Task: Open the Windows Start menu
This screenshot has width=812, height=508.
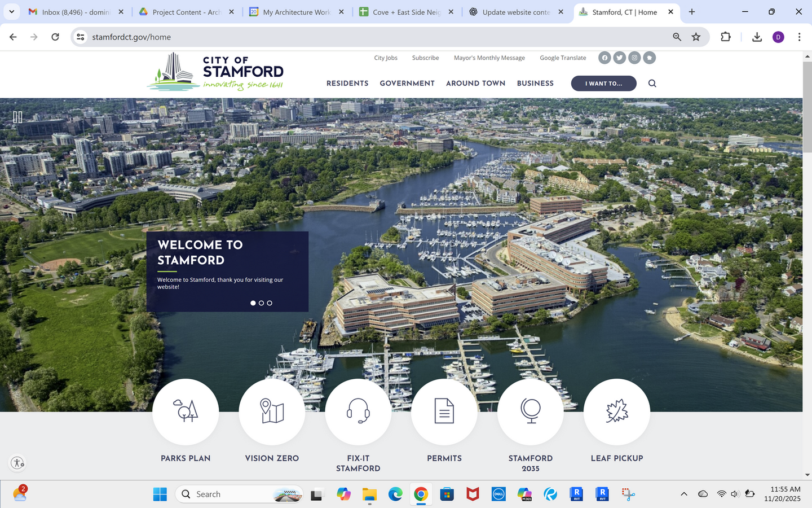Action: pyautogui.click(x=160, y=494)
